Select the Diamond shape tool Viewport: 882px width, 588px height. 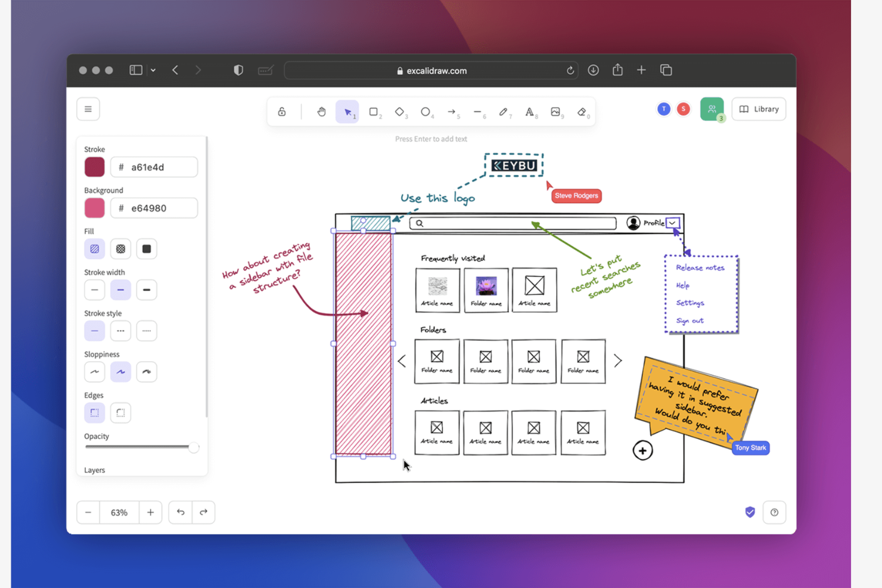400,111
